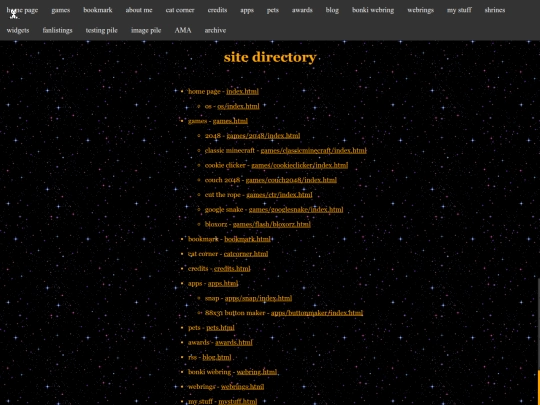Open the os/index.html link
The width and height of the screenshot is (540, 405).
[x=238, y=106]
